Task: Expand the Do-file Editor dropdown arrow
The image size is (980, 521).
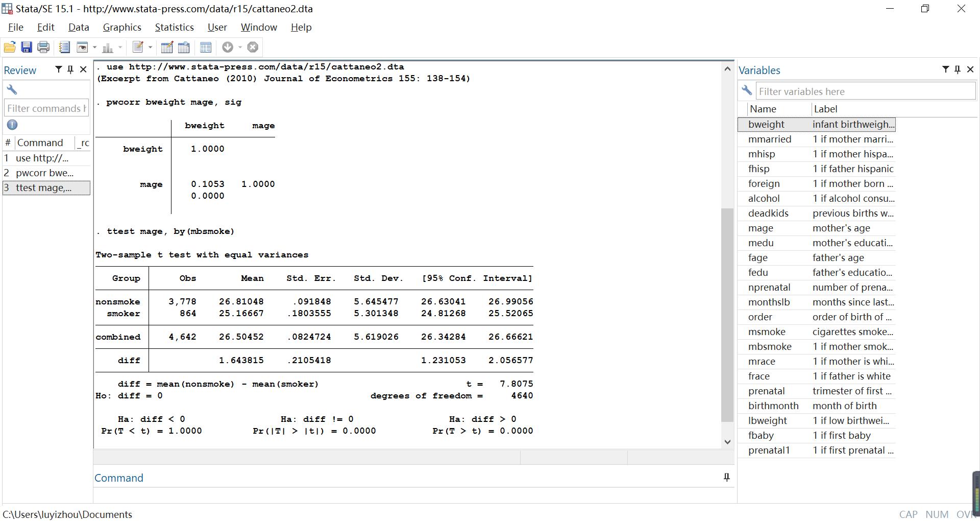Action: [x=150, y=48]
